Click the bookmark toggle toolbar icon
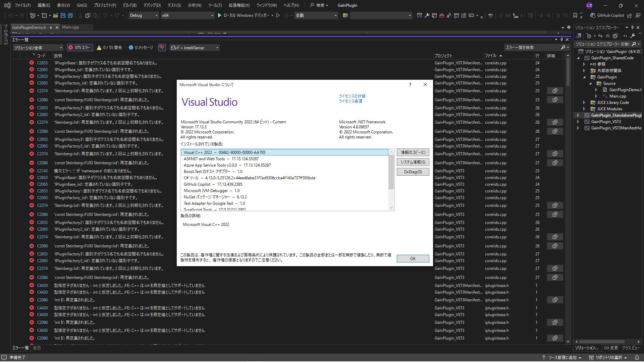This screenshot has height=362, width=644. (x=575, y=15)
